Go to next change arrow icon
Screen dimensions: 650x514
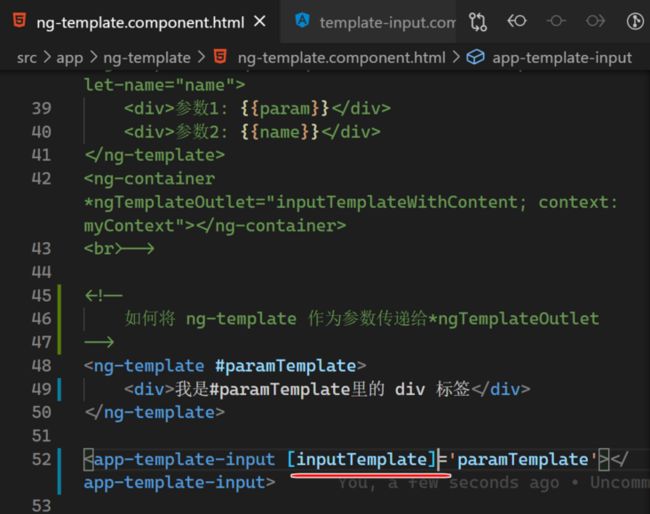pyautogui.click(x=595, y=21)
